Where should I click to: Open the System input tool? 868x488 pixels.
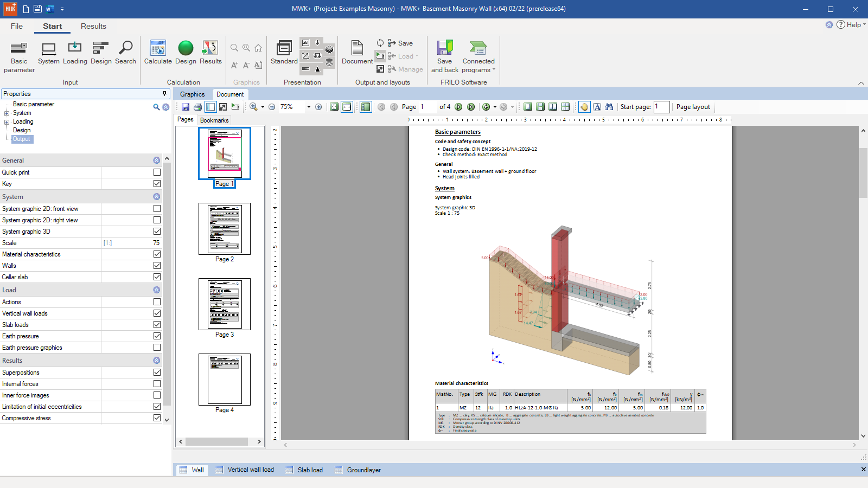pos(49,53)
